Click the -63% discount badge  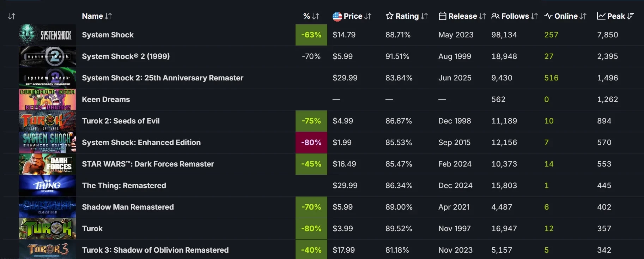(x=311, y=35)
